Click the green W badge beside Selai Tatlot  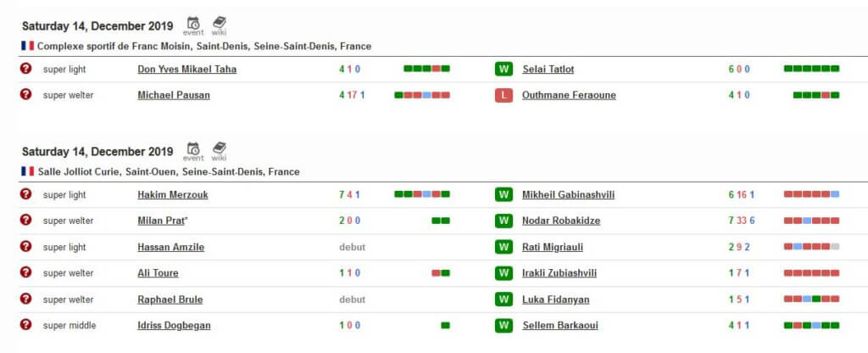504,70
